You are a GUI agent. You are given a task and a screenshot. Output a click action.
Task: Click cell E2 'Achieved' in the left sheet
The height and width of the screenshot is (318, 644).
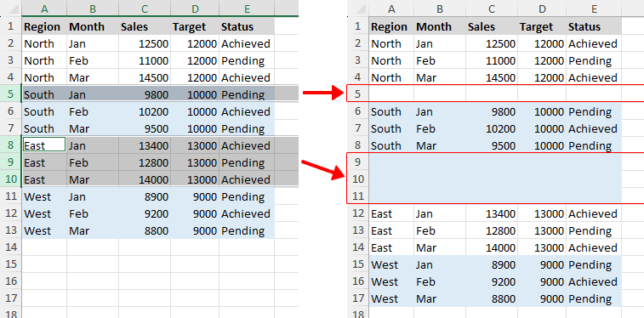pyautogui.click(x=247, y=43)
